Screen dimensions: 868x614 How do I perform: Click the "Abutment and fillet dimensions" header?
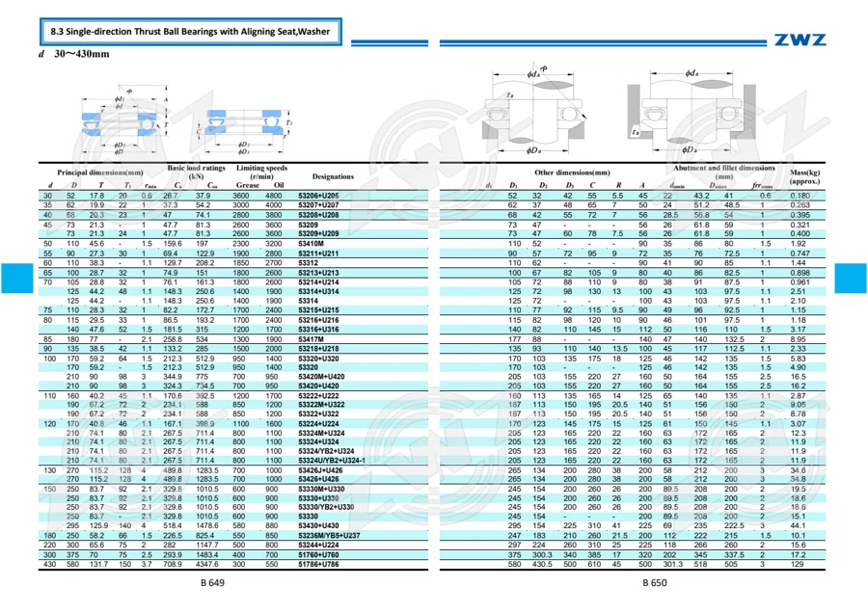(x=724, y=168)
